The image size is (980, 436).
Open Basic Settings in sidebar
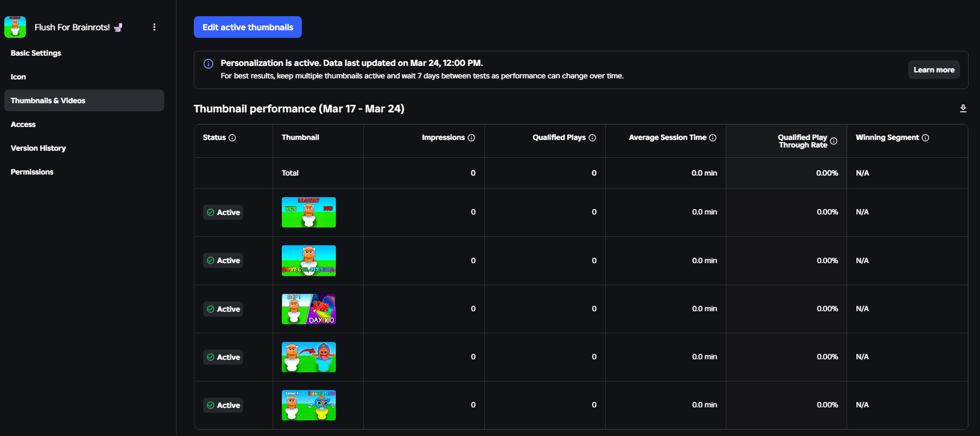[84, 53]
